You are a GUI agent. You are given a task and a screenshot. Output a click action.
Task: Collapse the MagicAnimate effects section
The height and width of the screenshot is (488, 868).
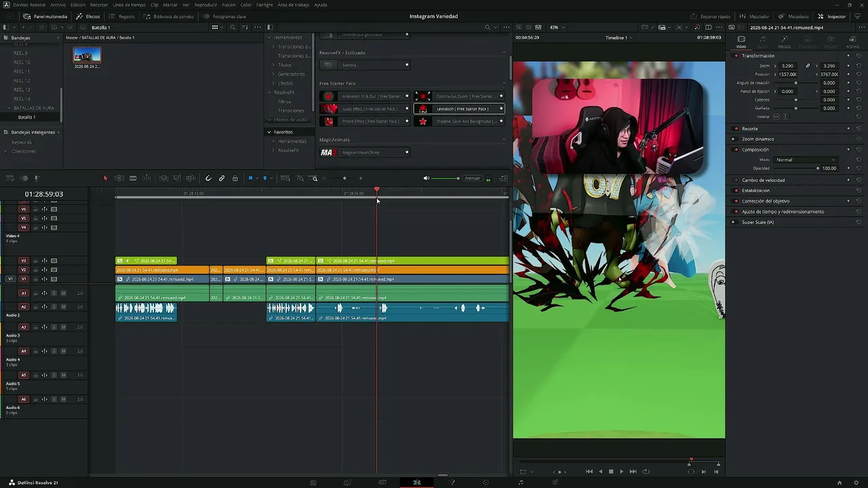click(504, 140)
